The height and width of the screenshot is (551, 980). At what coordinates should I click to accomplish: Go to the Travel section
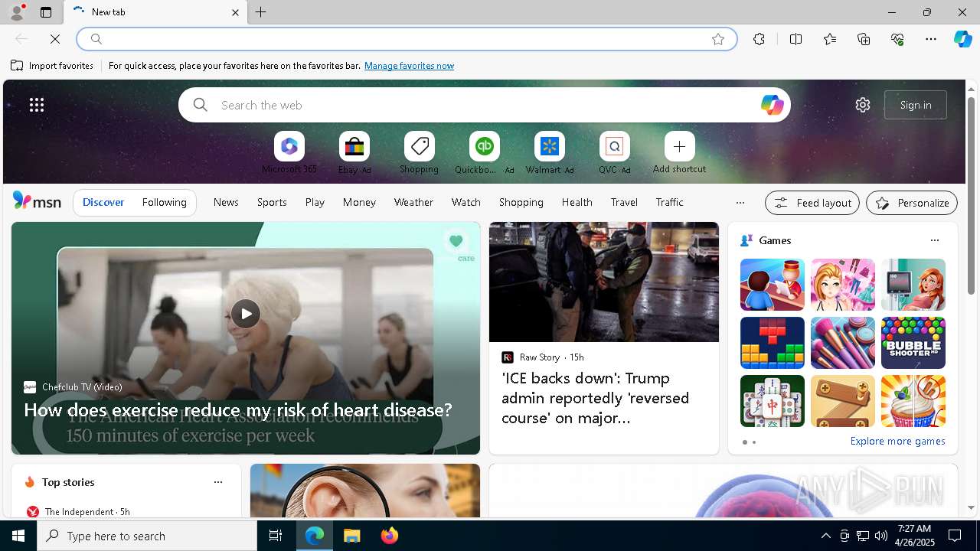point(624,202)
